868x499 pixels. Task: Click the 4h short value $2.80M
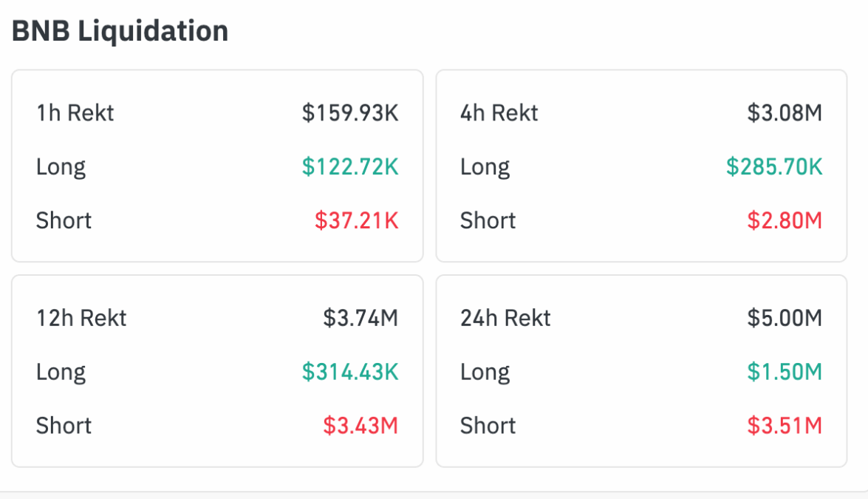click(785, 220)
